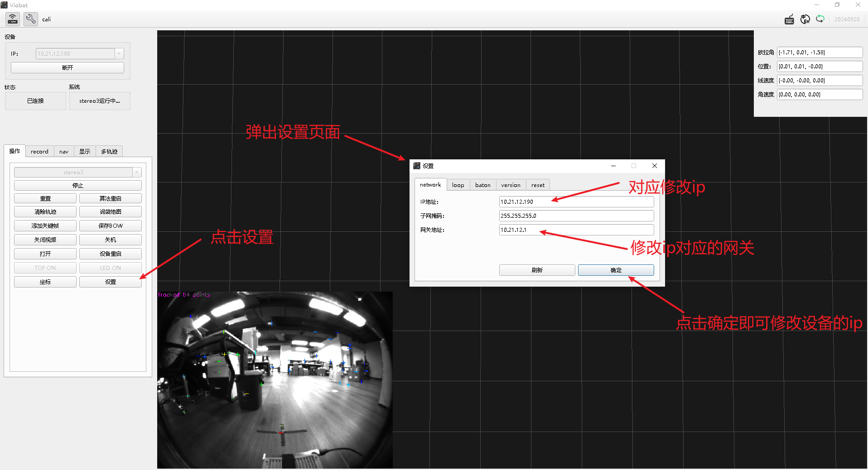This screenshot has height=470, width=868.
Task: Click the stereo3运行中 system status button
Action: click(x=100, y=101)
